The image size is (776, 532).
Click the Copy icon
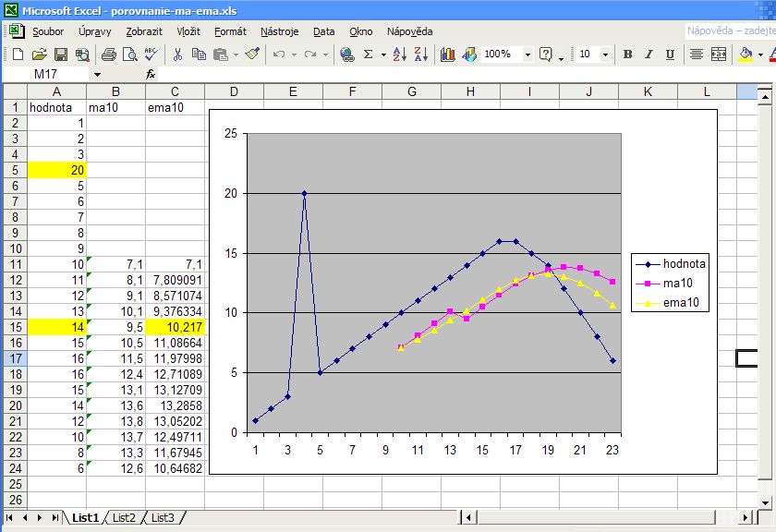199,54
